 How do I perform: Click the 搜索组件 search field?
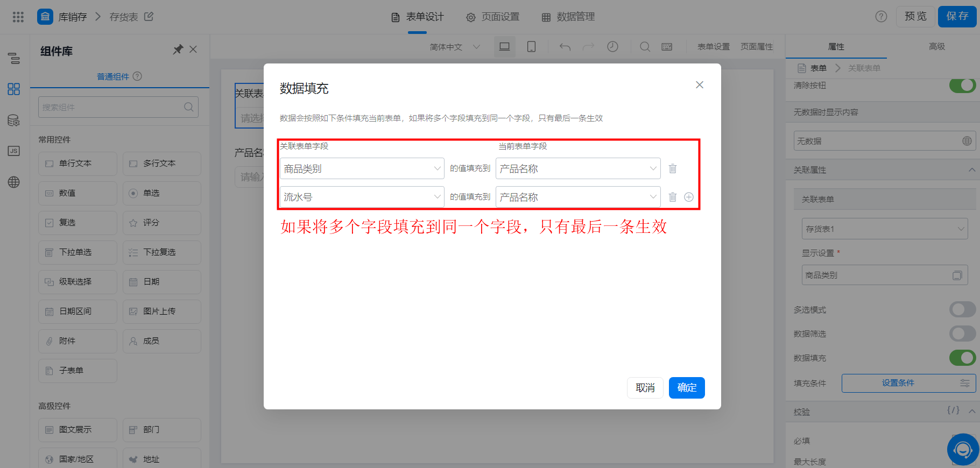[x=118, y=107]
